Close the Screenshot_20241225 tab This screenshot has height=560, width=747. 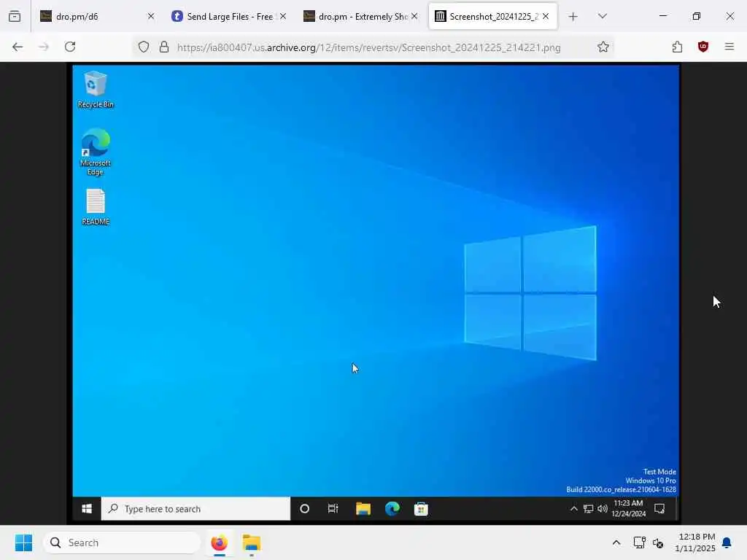546,16
